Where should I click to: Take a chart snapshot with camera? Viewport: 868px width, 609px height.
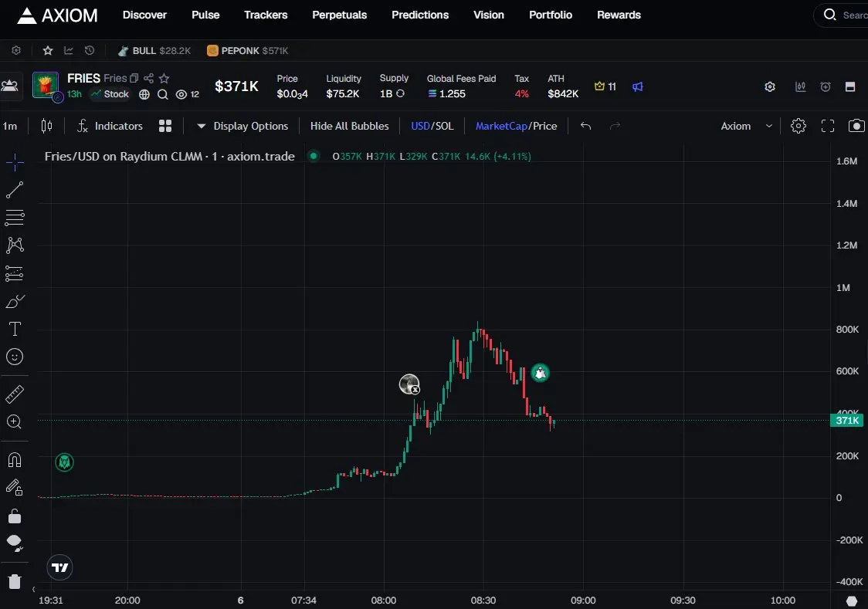click(856, 126)
